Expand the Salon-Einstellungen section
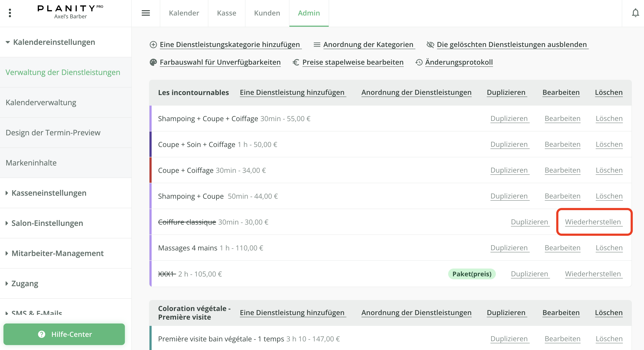Image resolution: width=644 pixels, height=350 pixels. pyautogui.click(x=7, y=223)
